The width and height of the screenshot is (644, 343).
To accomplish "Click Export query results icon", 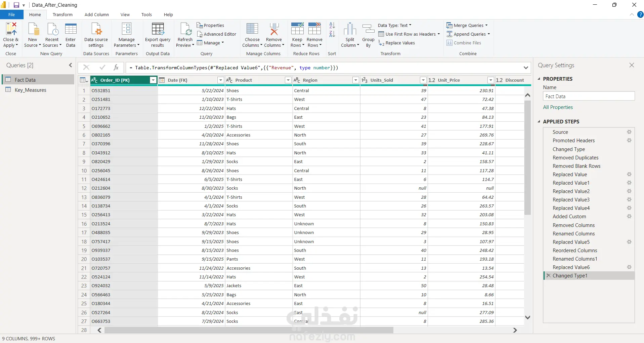I will pyautogui.click(x=158, y=29).
